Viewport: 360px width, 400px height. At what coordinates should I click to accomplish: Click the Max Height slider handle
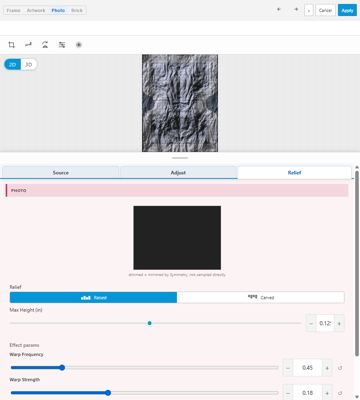150,323
